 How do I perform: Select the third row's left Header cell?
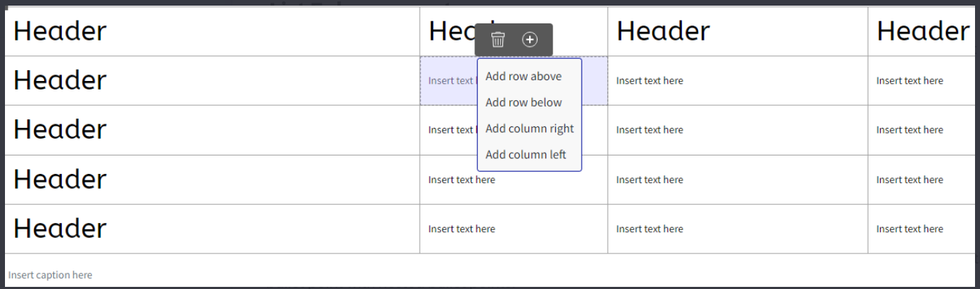coord(60,130)
